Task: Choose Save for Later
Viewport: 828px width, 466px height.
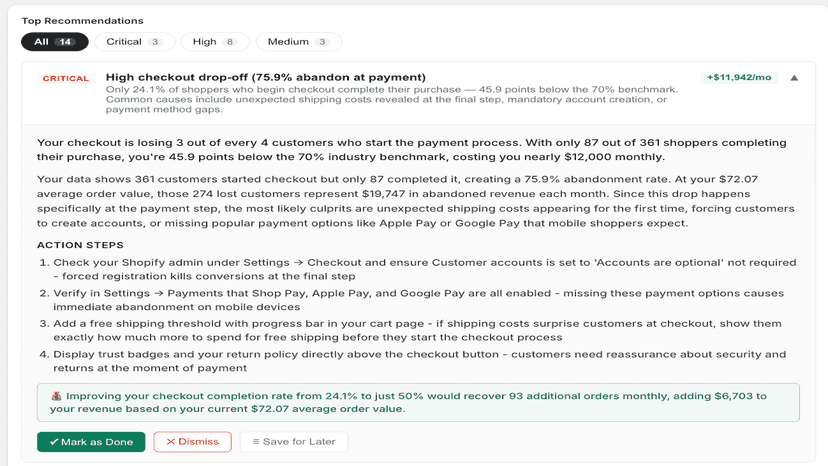Action: pyautogui.click(x=294, y=442)
